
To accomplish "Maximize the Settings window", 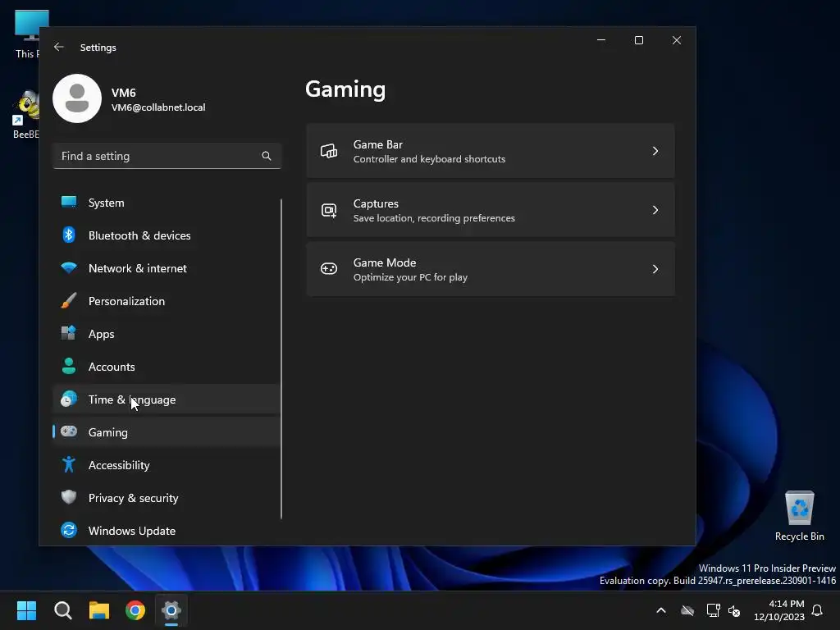I will [638, 40].
